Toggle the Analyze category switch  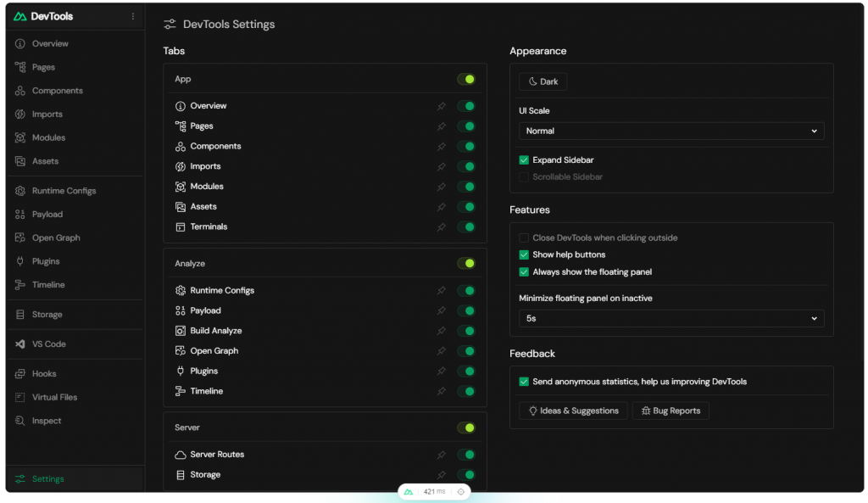point(466,263)
